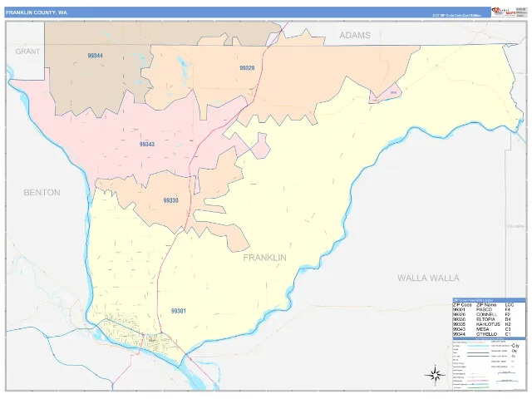
Task: Select the 99326 ZIP code label
Action: [x=247, y=68]
